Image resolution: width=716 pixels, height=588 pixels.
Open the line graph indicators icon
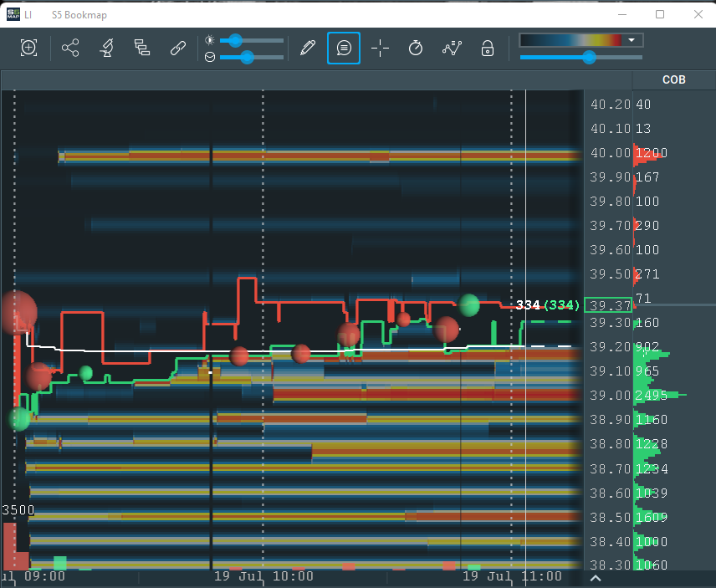tap(452, 48)
